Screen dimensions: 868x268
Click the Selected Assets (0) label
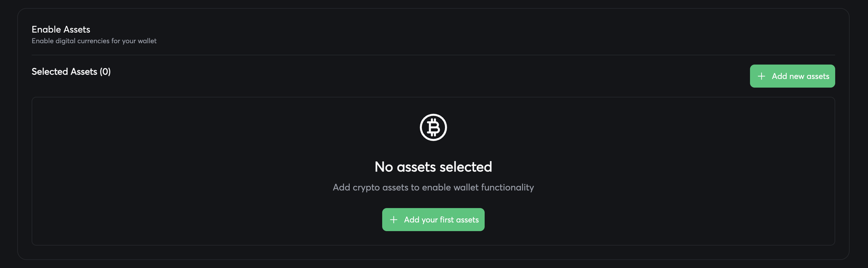71,71
